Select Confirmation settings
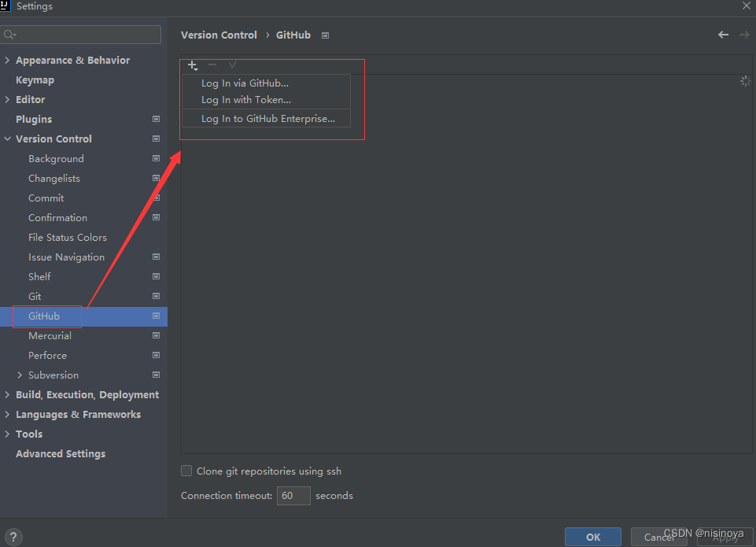This screenshot has height=547, width=756. coord(58,217)
